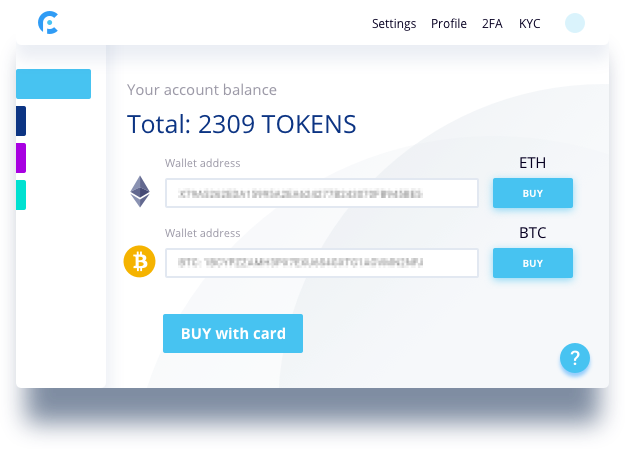
Task: Click the Your account balance heading
Action: coord(202,90)
